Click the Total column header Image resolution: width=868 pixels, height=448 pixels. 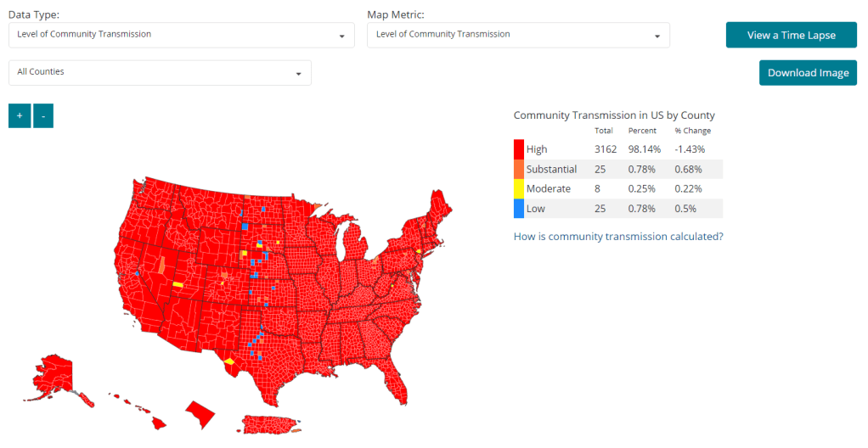coord(604,131)
